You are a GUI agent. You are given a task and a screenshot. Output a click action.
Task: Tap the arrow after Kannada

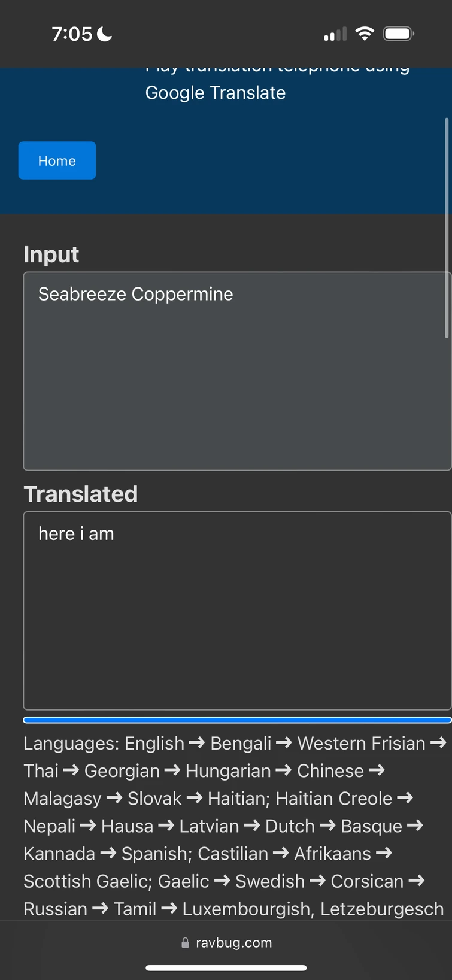[108, 853]
